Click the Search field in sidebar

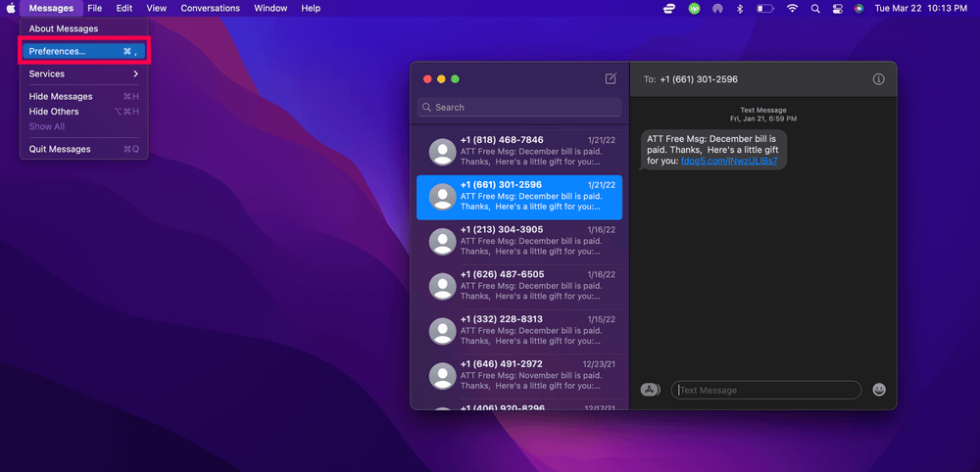click(x=519, y=108)
